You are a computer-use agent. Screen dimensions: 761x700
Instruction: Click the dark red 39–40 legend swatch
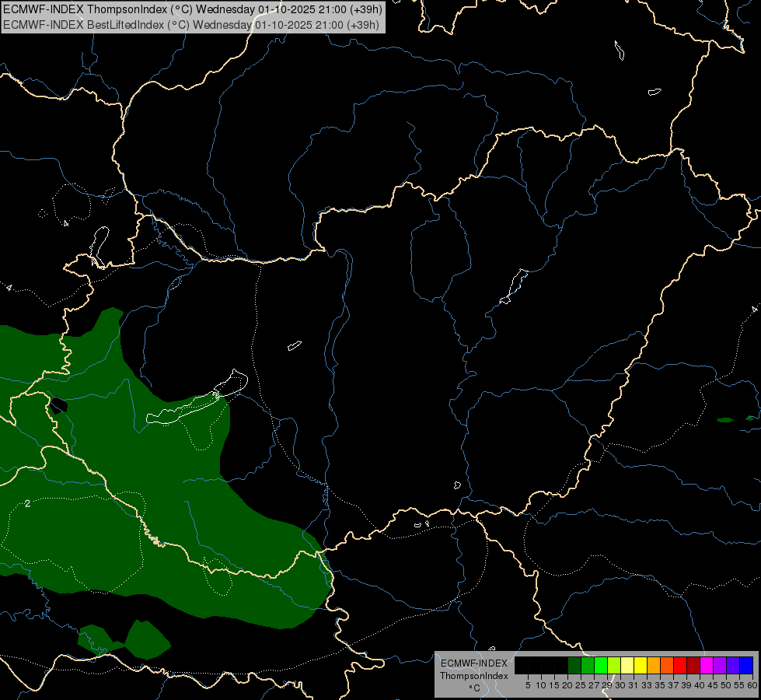click(693, 665)
